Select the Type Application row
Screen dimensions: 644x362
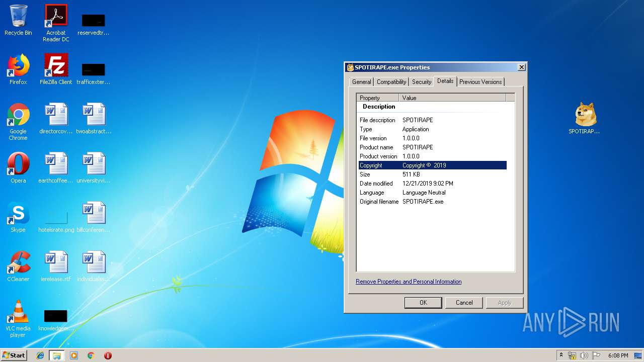click(x=433, y=129)
